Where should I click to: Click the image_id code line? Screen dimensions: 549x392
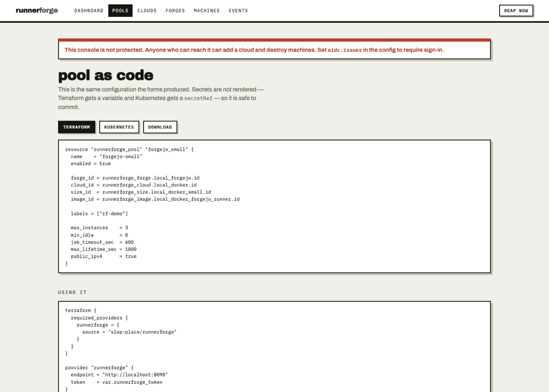(x=155, y=199)
